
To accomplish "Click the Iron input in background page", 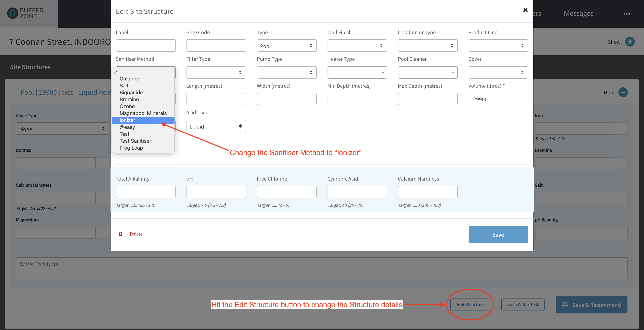I will [x=575, y=129].
